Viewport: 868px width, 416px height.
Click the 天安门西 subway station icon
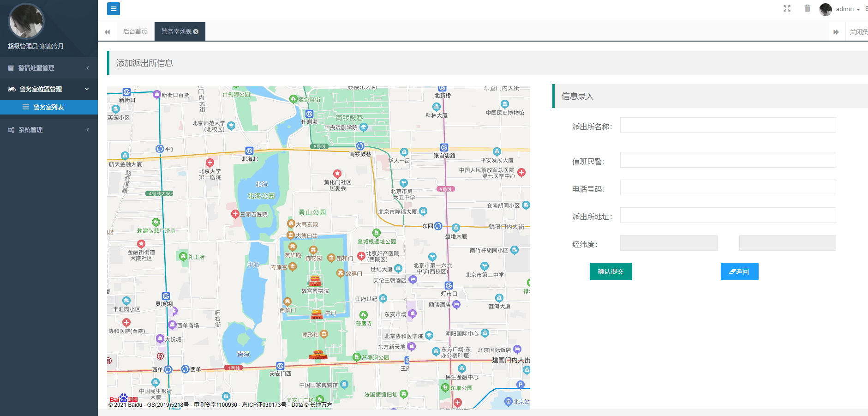point(280,366)
